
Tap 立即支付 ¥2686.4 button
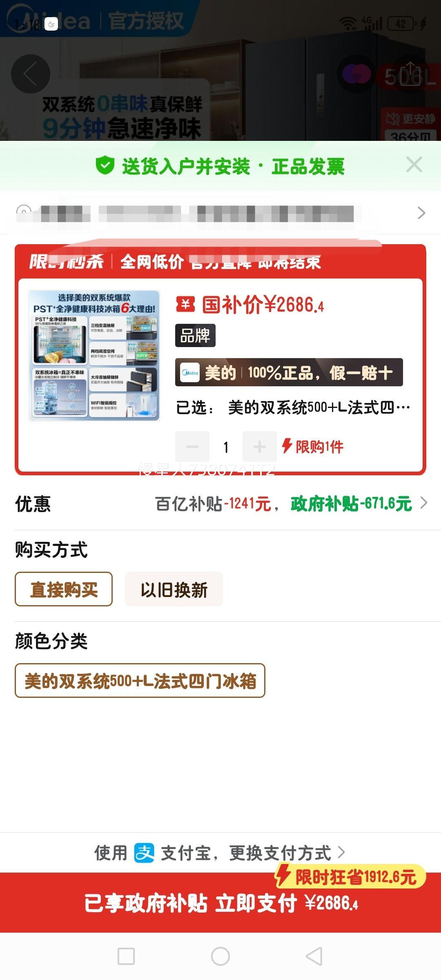(220, 903)
